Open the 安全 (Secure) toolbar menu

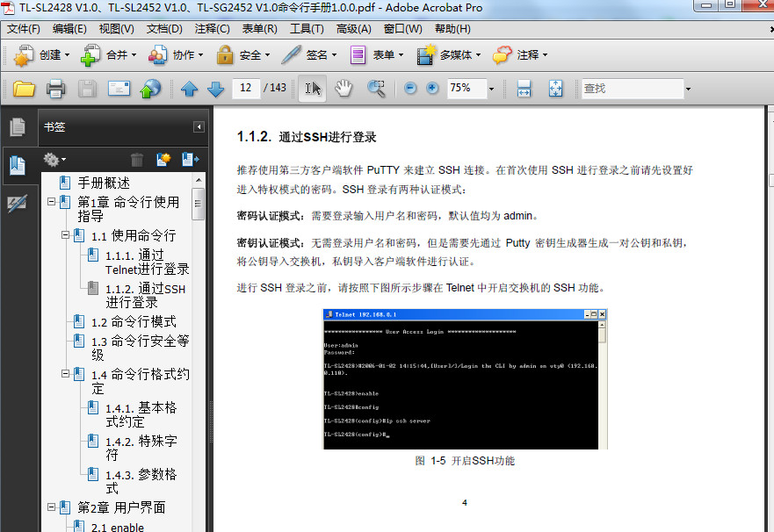[242, 54]
